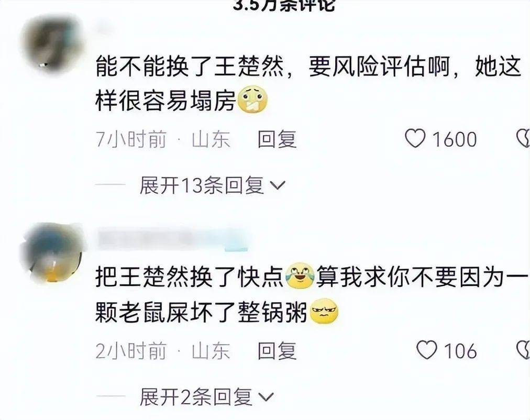Open the second commenter's blurred avatar
The image size is (530, 420).
(52, 252)
